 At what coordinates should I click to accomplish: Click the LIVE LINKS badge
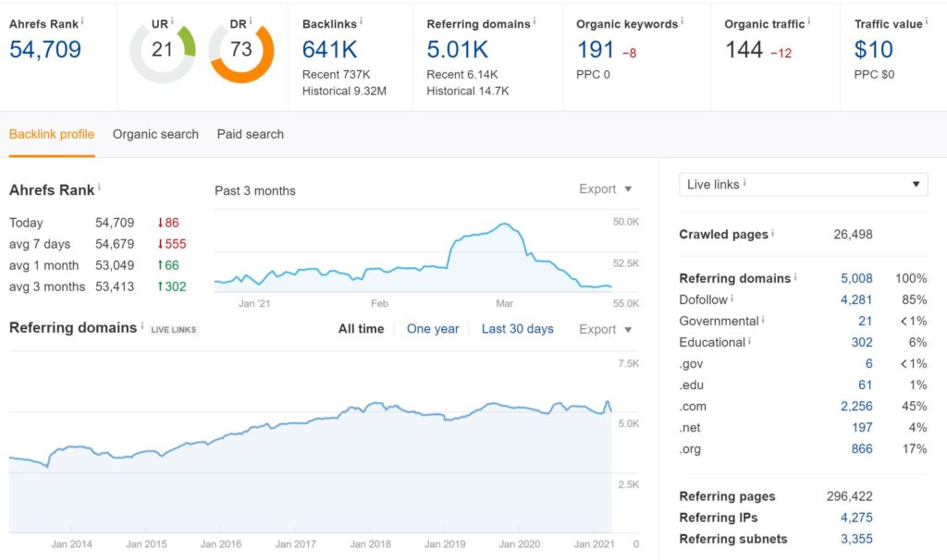point(173,330)
